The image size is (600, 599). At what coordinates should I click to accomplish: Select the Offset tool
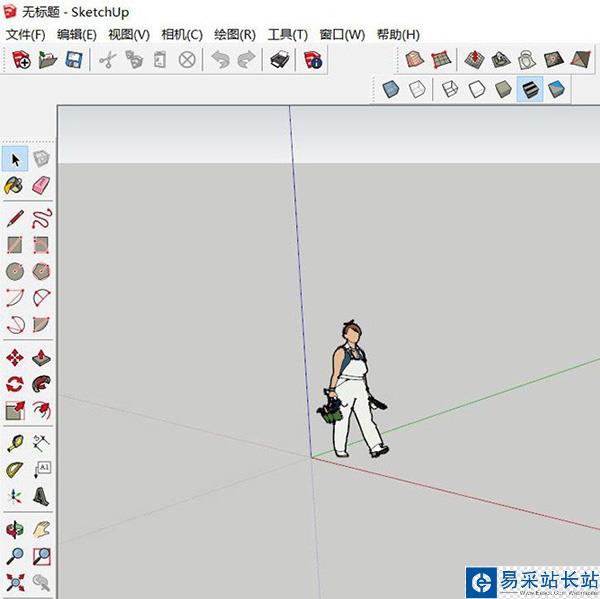[x=41, y=410]
